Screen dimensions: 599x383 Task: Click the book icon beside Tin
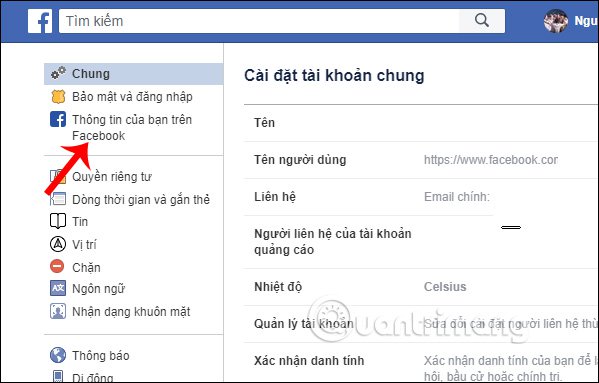tap(58, 221)
